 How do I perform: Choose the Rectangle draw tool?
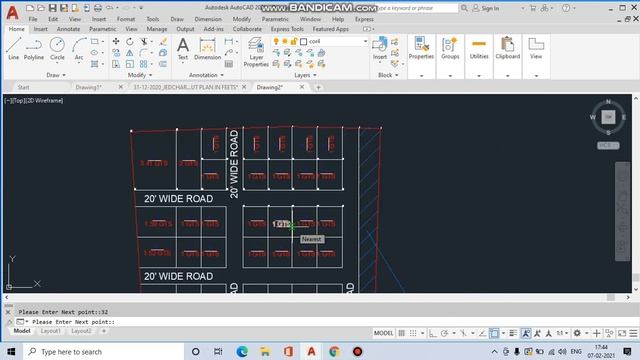tap(95, 42)
